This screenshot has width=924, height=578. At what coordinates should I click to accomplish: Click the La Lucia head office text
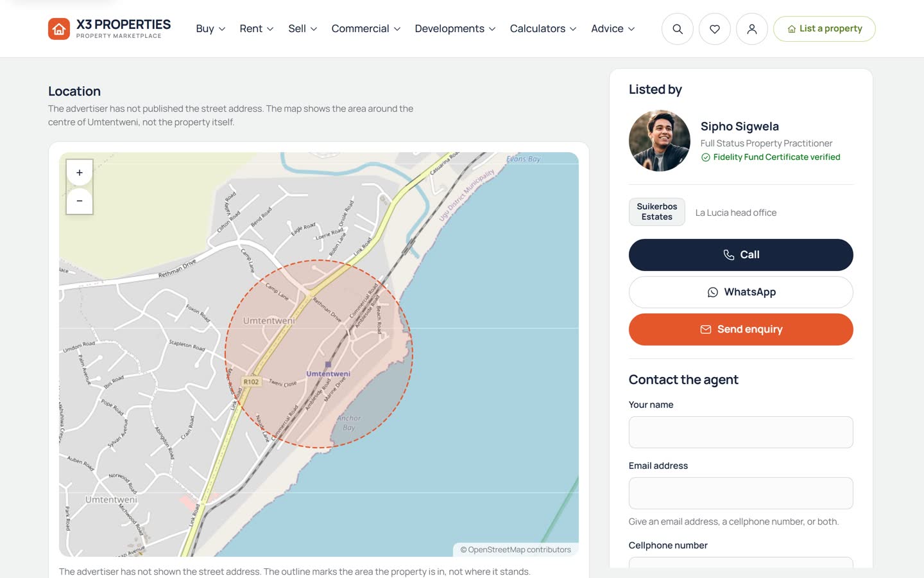pyautogui.click(x=736, y=213)
